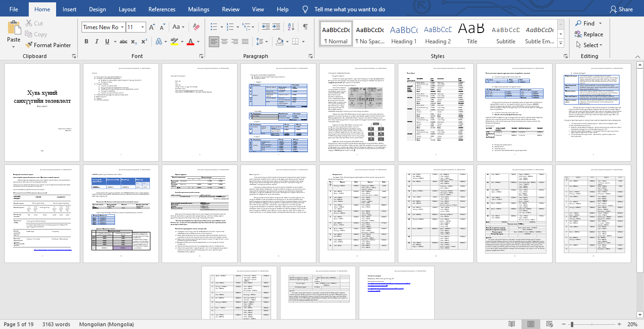Sort paragraphs alphabetically
Viewport: 644px width, 329px height.
[290, 27]
